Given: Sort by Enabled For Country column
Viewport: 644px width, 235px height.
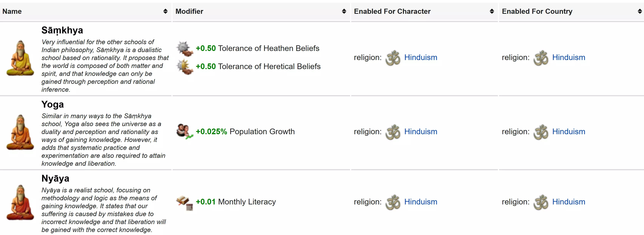Looking at the screenshot, I should (x=639, y=11).
